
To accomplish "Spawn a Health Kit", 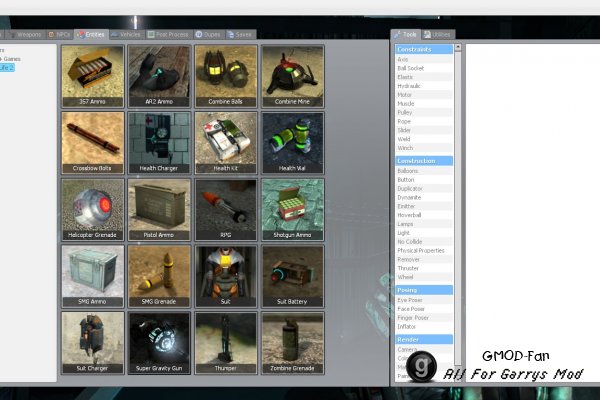I will pos(226,143).
